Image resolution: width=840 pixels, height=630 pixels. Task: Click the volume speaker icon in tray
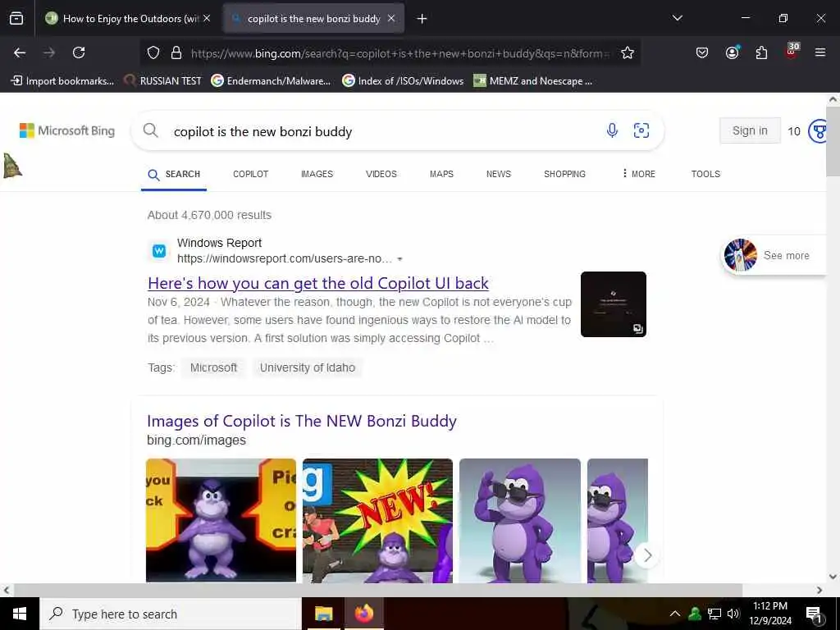(733, 614)
